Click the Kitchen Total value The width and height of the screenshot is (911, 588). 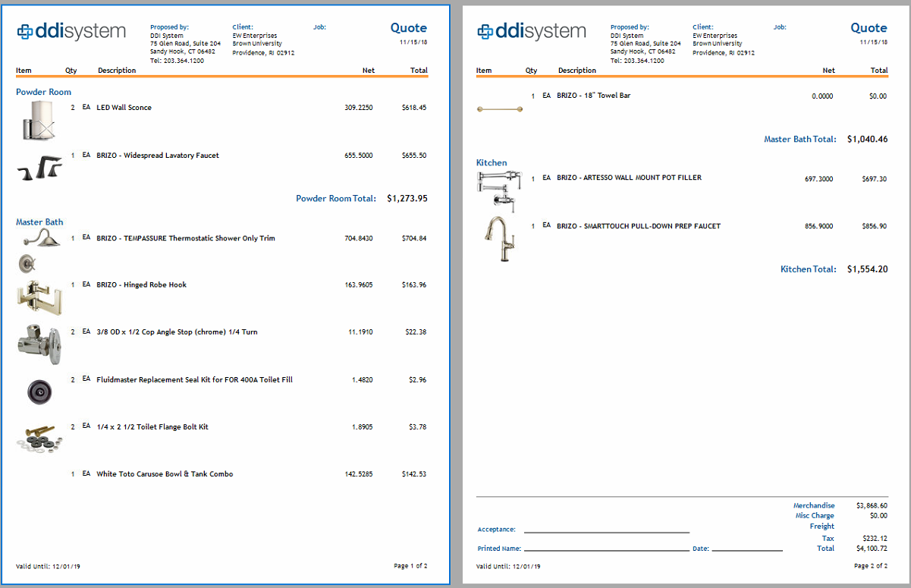[869, 269]
